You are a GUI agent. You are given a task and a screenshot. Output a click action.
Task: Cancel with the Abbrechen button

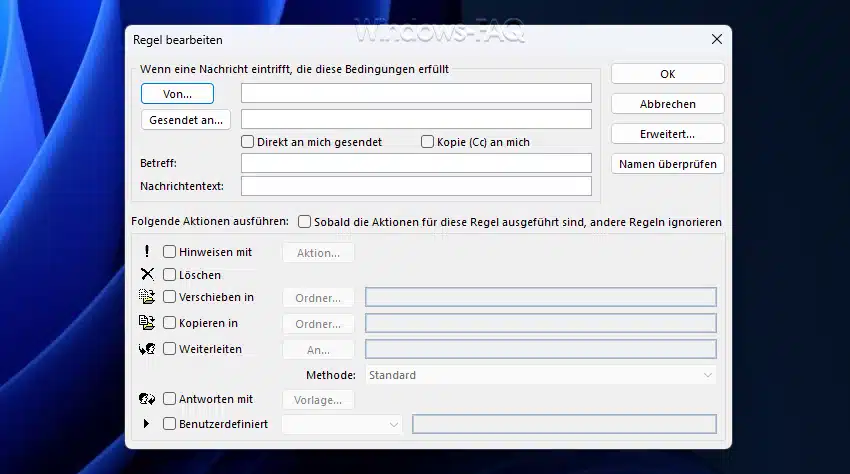pos(668,104)
